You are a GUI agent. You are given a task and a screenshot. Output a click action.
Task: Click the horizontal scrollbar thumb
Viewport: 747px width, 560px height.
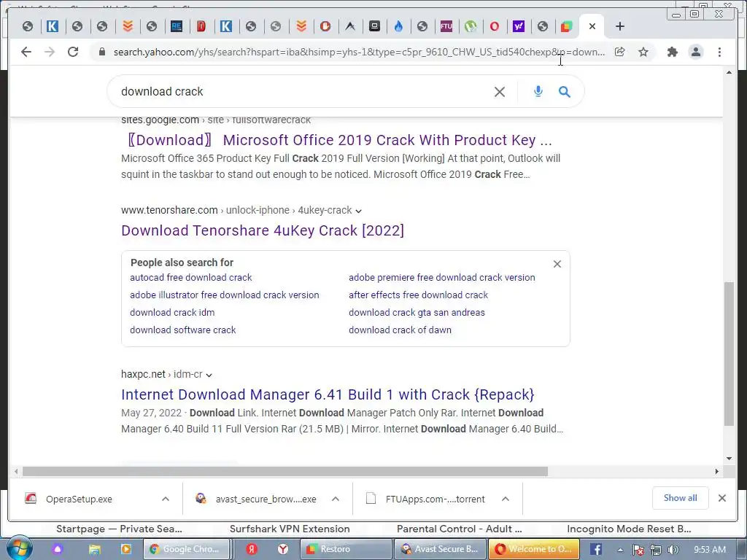point(285,472)
